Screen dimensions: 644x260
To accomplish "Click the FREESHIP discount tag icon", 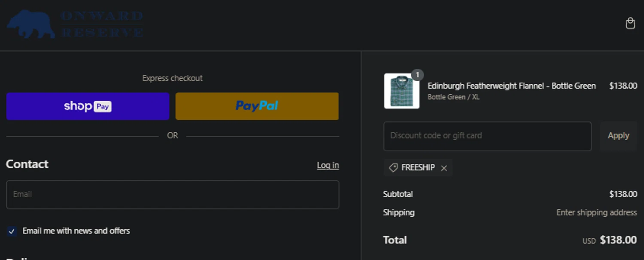I will tap(393, 168).
